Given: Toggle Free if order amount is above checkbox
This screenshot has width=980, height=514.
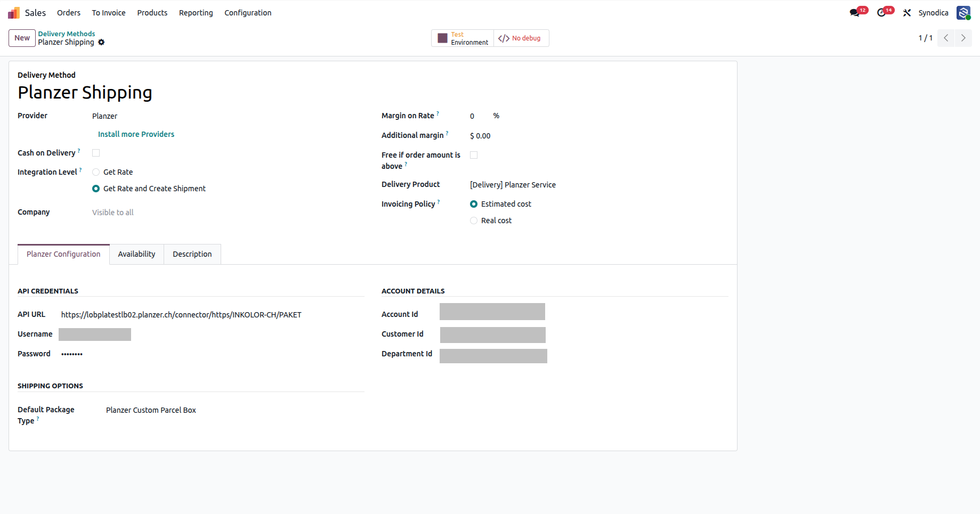Looking at the screenshot, I should pos(474,155).
